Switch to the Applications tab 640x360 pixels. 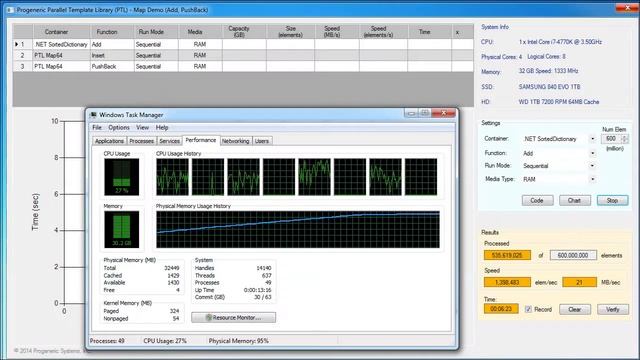109,141
